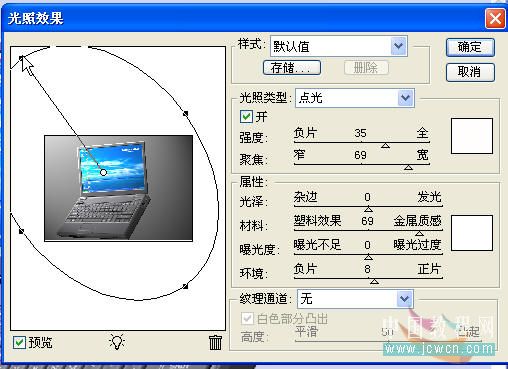Click the left-side handle of the light ellipse

[21, 231]
